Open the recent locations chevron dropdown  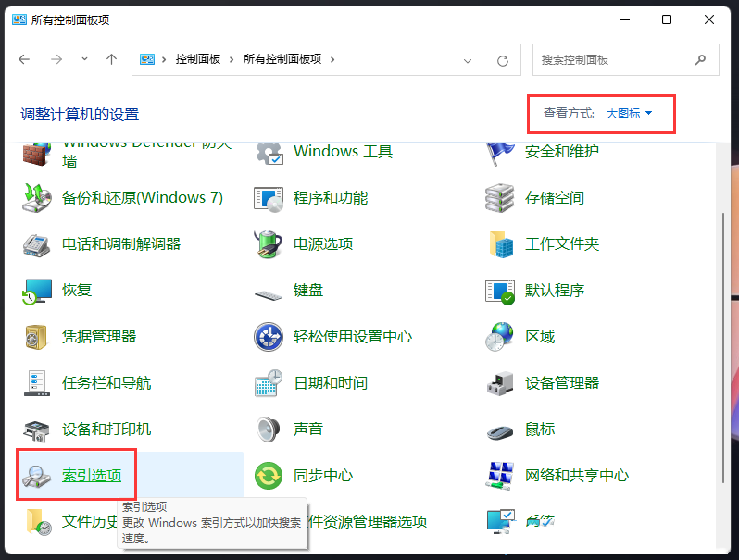84,60
